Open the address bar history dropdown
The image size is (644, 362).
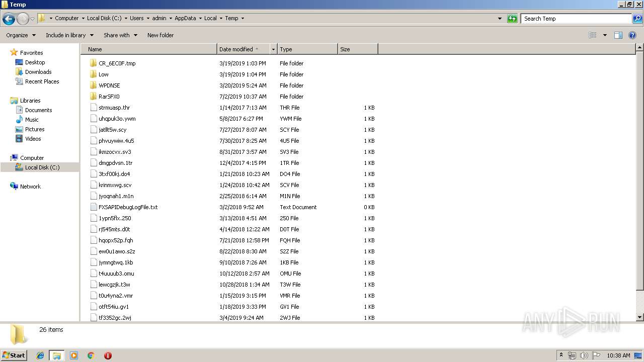coord(500,19)
